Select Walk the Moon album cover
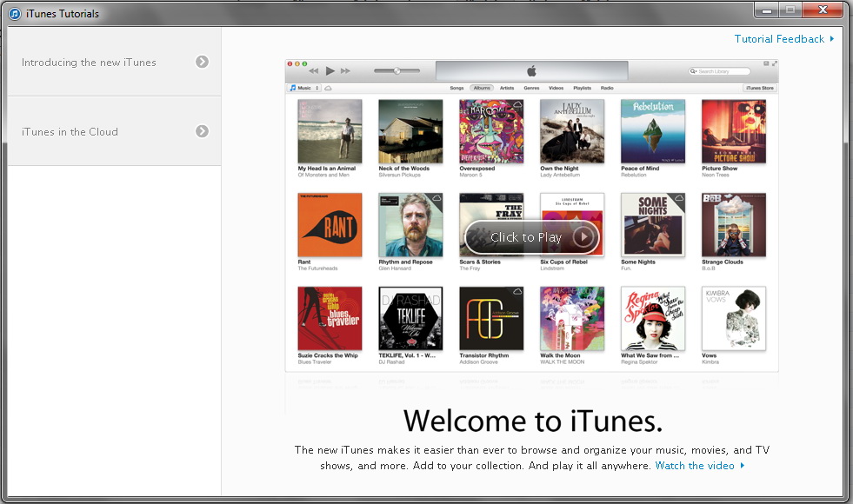853x504 pixels. [572, 319]
